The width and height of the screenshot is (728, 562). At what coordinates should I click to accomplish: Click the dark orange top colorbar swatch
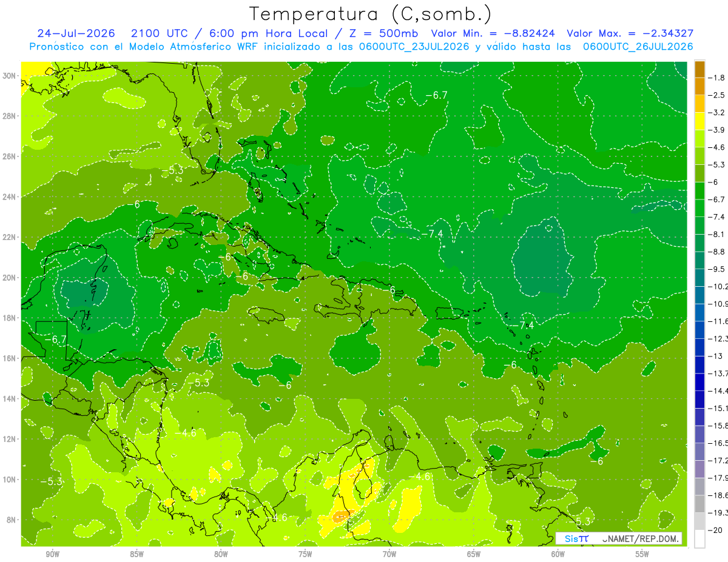pyautogui.click(x=699, y=69)
